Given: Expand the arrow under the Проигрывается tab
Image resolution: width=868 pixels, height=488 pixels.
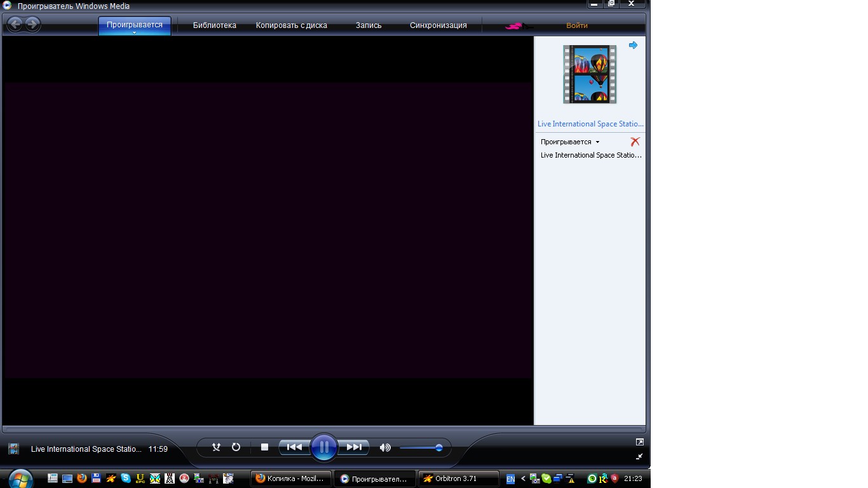Looking at the screenshot, I should [x=135, y=32].
